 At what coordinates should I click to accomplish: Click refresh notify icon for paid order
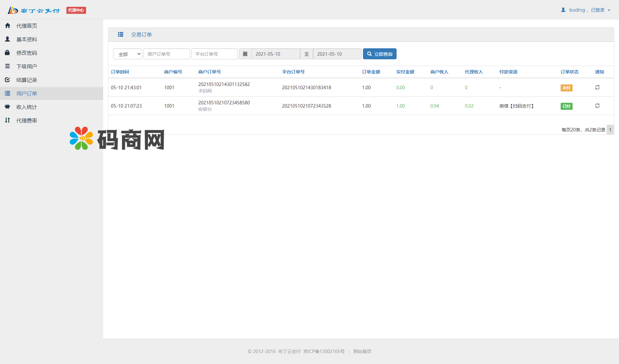pos(597,106)
